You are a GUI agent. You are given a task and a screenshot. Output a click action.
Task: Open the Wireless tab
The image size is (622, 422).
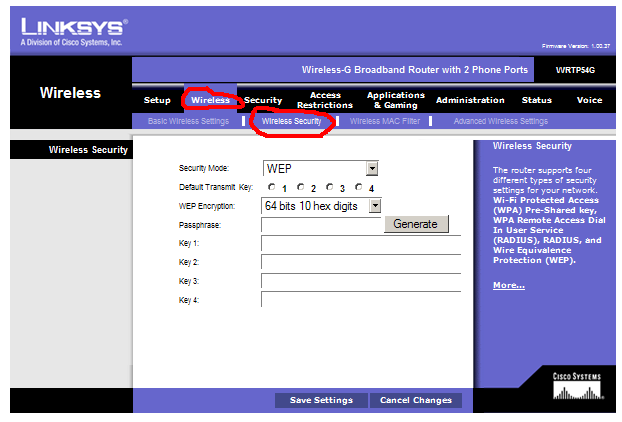click(211, 100)
